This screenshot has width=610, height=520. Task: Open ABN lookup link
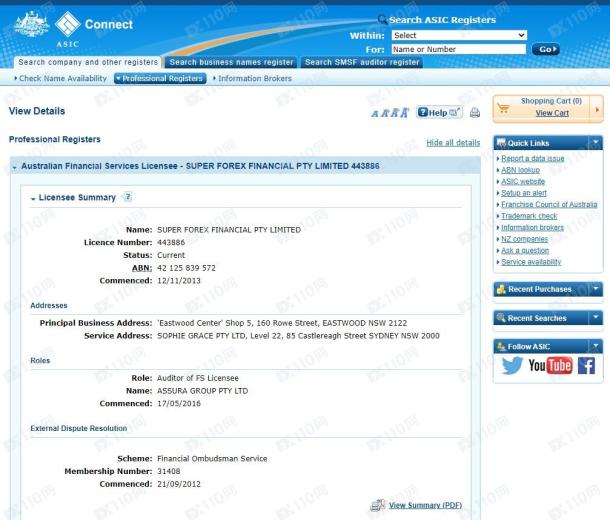[520, 170]
